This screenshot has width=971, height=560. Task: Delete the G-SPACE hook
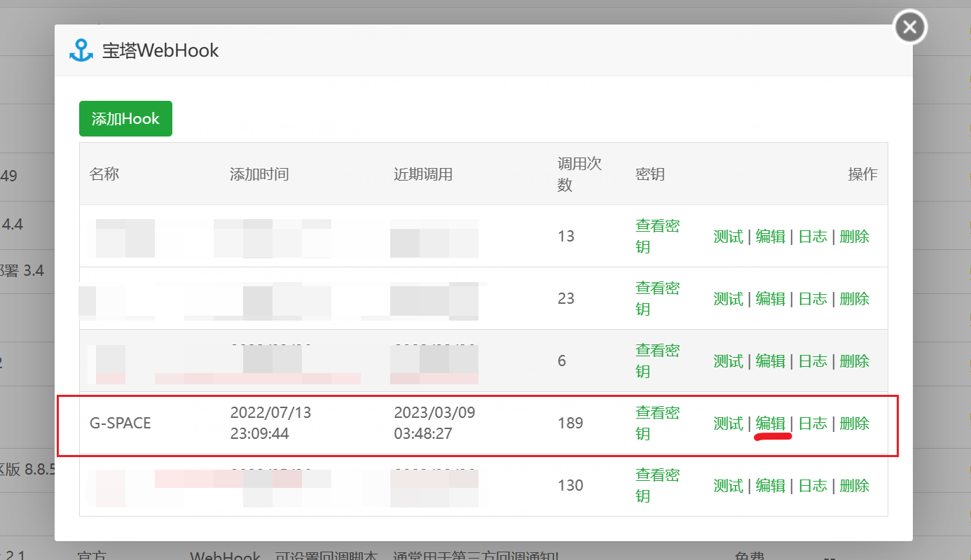855,423
